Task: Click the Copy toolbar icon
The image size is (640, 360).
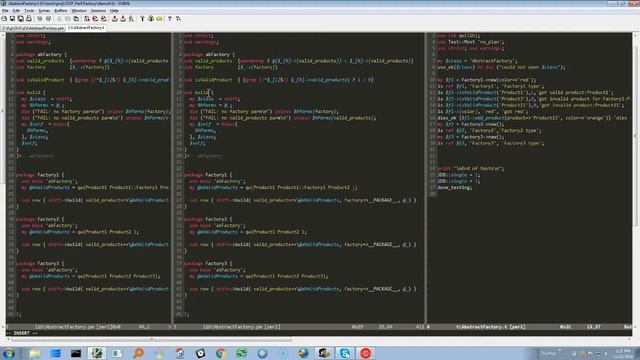Action: [x=68, y=19]
